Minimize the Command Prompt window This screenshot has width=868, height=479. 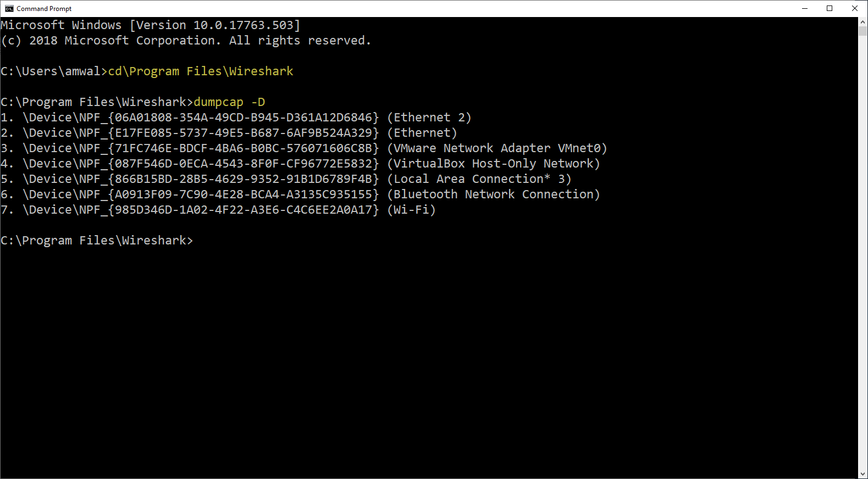click(x=805, y=8)
